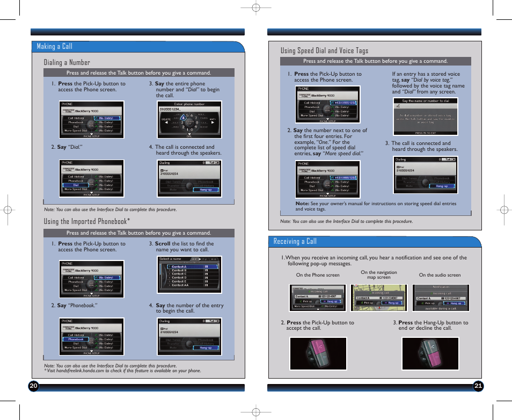This screenshot has height=420, width=512.
Task: Open the Phone screen incoming call pop-up image
Action: (x=318, y=298)
